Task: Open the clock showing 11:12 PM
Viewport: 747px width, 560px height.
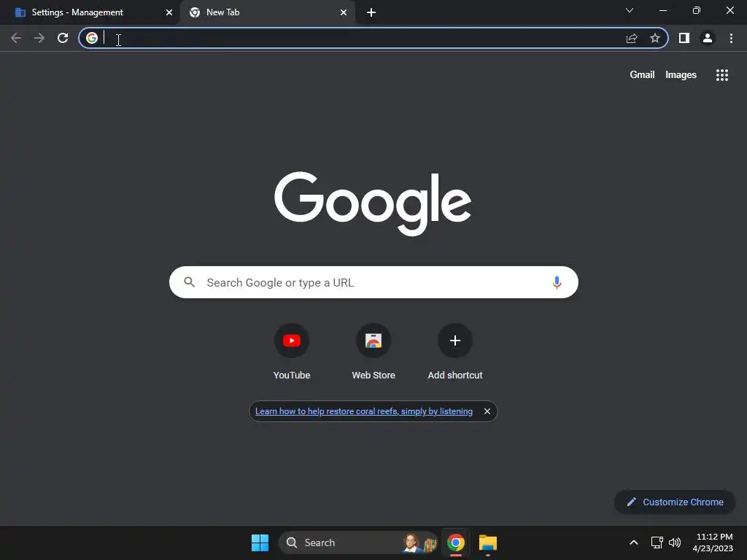Action: (x=713, y=542)
